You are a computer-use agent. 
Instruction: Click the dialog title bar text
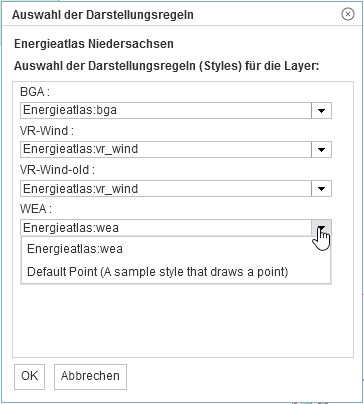103,15
